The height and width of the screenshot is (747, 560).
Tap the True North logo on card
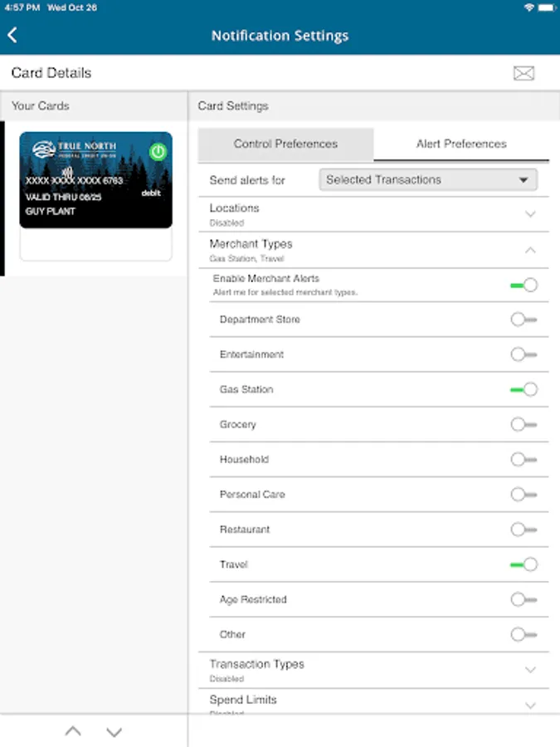(x=75, y=149)
